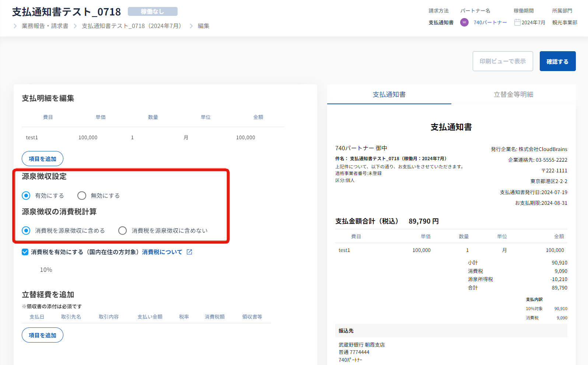Open external link icon next to 消費税について

[x=189, y=252]
